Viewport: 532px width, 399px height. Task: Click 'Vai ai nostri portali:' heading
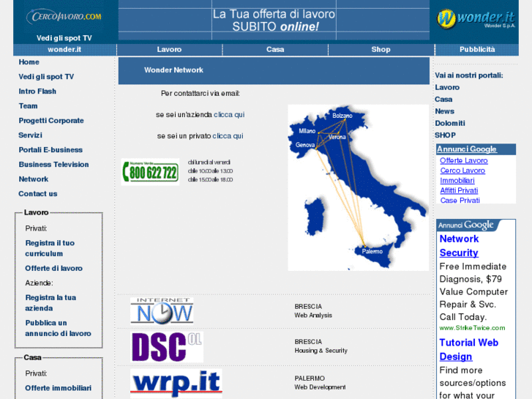coord(469,75)
